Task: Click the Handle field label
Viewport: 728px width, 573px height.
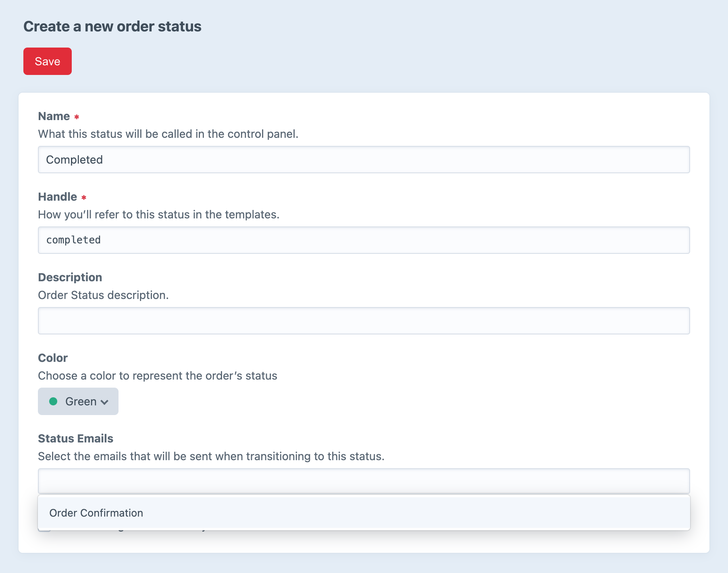Action: pyautogui.click(x=57, y=197)
